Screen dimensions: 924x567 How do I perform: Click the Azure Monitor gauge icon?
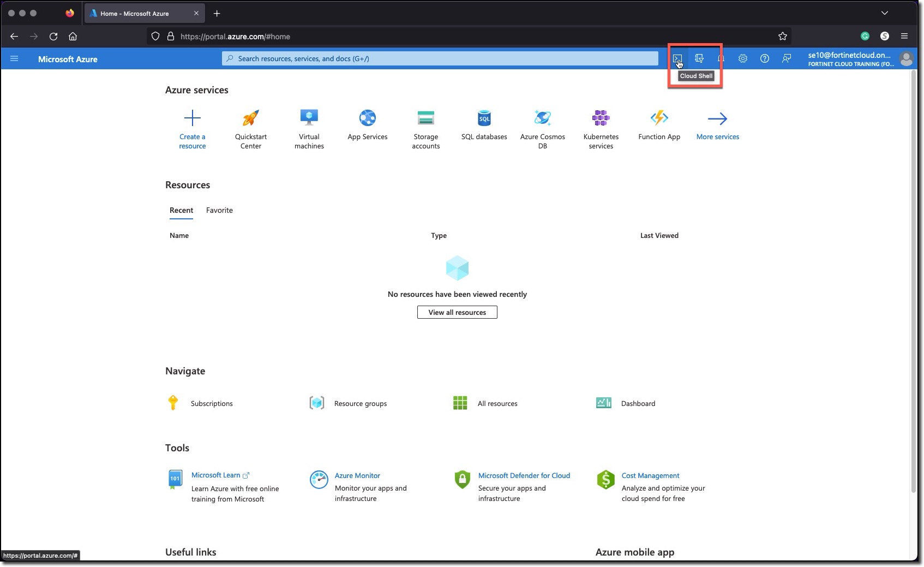coord(319,480)
